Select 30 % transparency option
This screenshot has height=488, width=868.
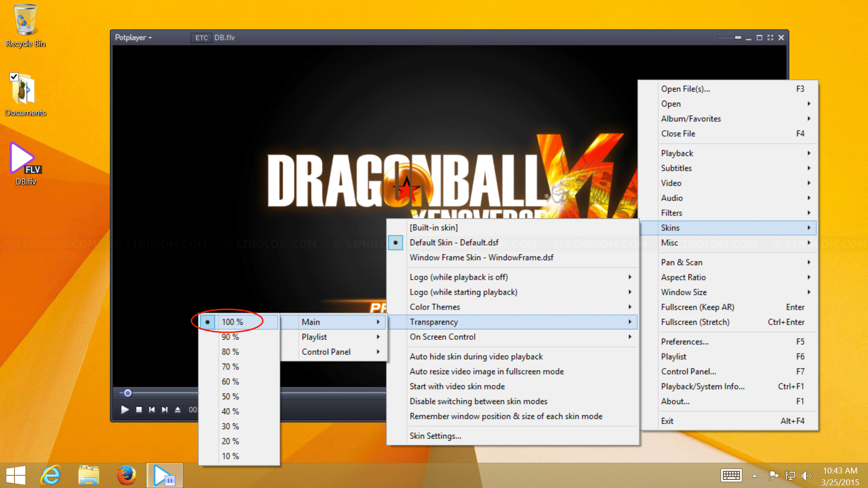coord(239,427)
